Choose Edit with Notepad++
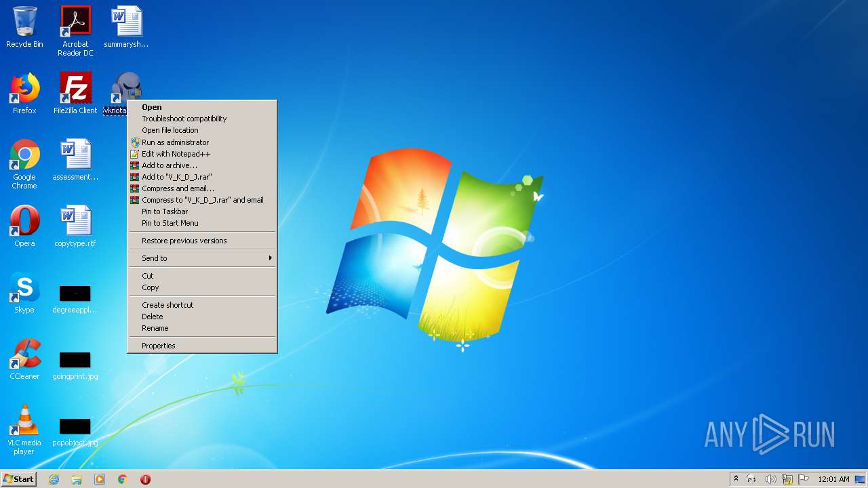This screenshot has height=488, width=868. tap(202, 154)
